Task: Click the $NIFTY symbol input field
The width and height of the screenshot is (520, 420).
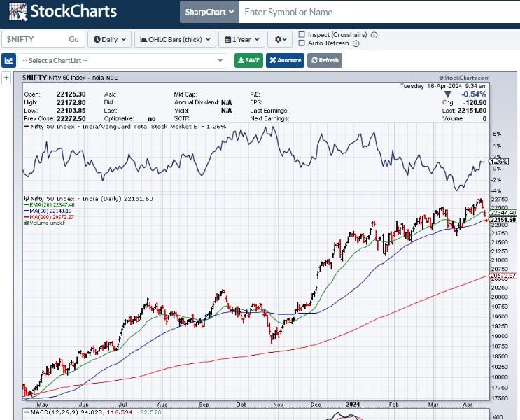Action: click(x=33, y=39)
